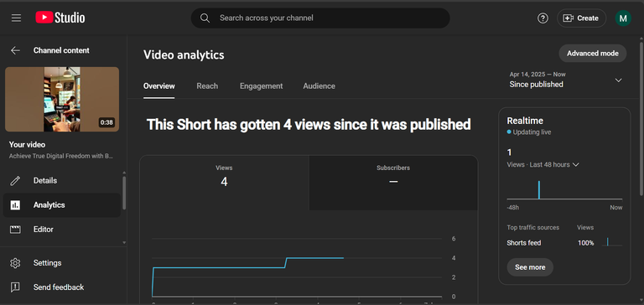
Task: Click the YouTube Studio logo
Action: click(60, 18)
